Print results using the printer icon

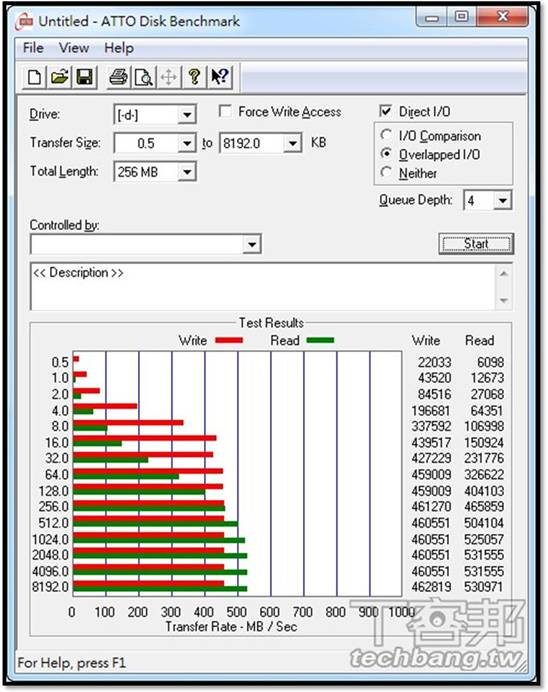(118, 77)
